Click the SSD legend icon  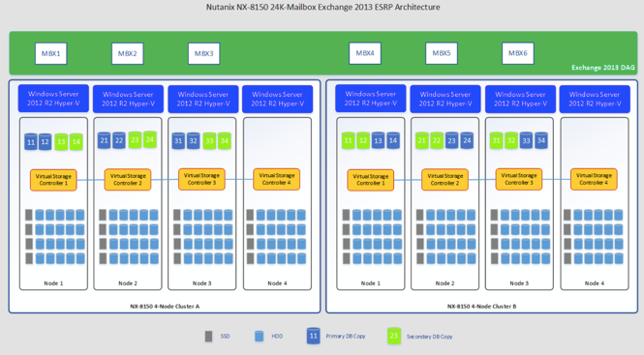(208, 337)
